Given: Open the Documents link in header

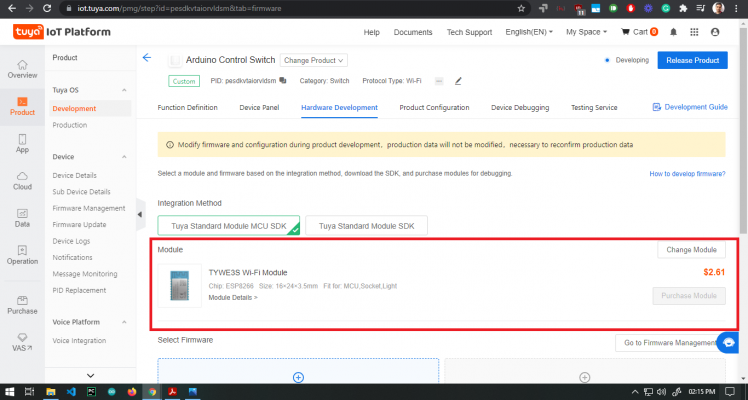Looking at the screenshot, I should pos(413,32).
